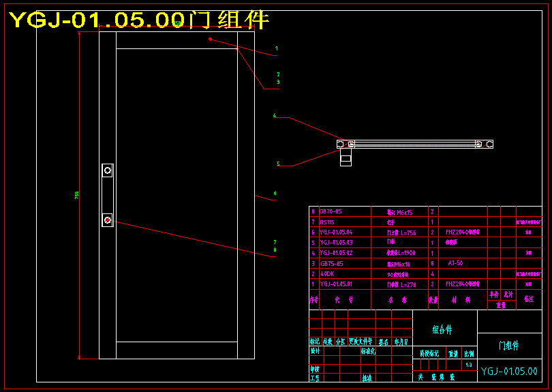Select the lower red handle bolt on door
Image resolution: width=552 pixels, height=392 pixels.
coord(108,220)
